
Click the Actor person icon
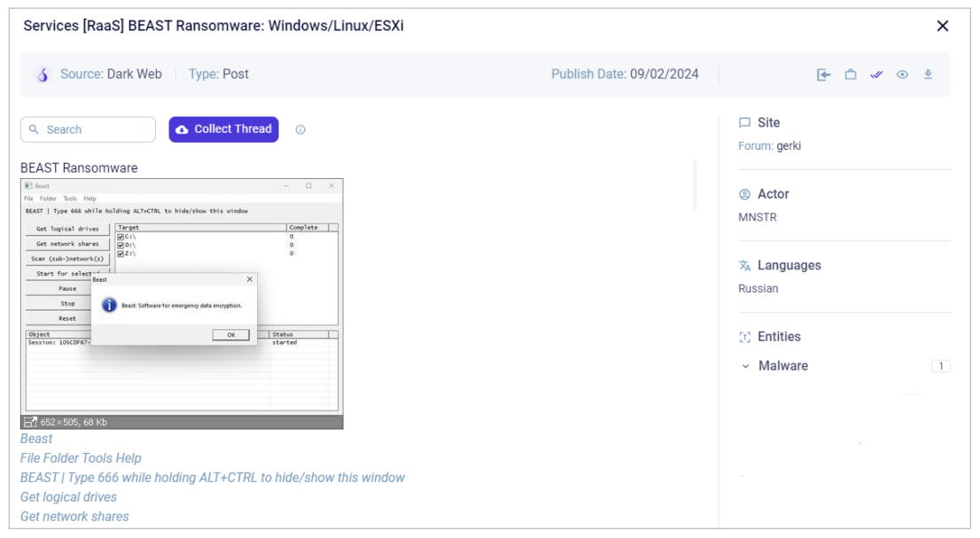tap(744, 194)
